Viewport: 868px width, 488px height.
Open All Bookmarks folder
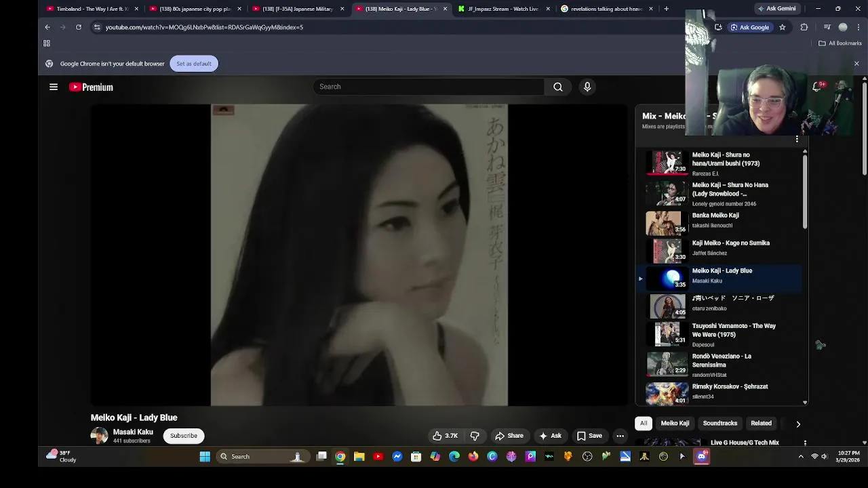click(x=840, y=43)
